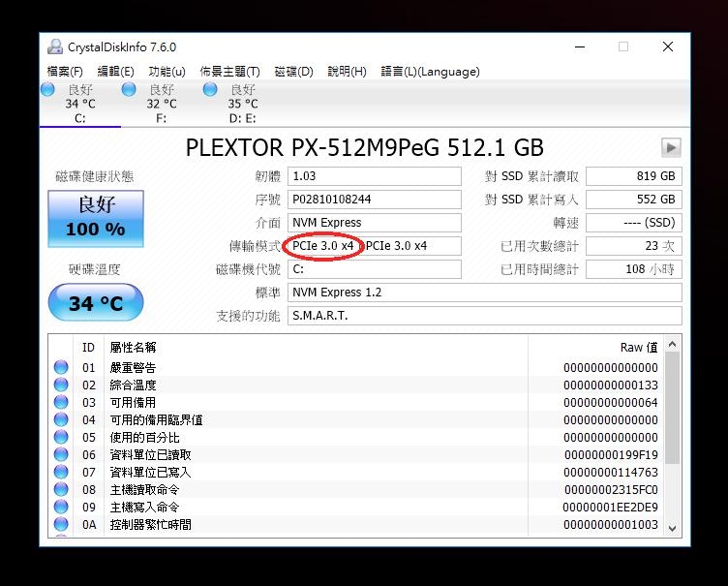Click rotation rate value ---- (SSD)
Screen dimensions: 728x586
coord(634,223)
